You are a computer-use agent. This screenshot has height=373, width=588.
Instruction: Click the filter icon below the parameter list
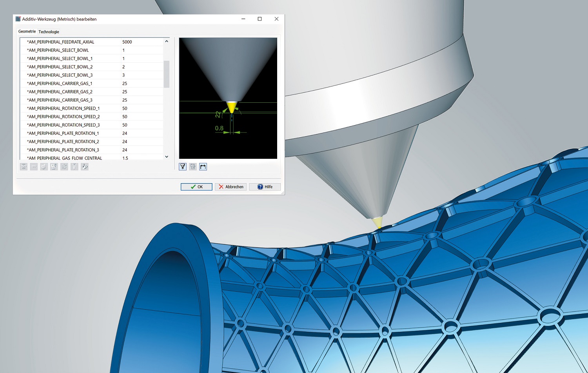click(74, 166)
